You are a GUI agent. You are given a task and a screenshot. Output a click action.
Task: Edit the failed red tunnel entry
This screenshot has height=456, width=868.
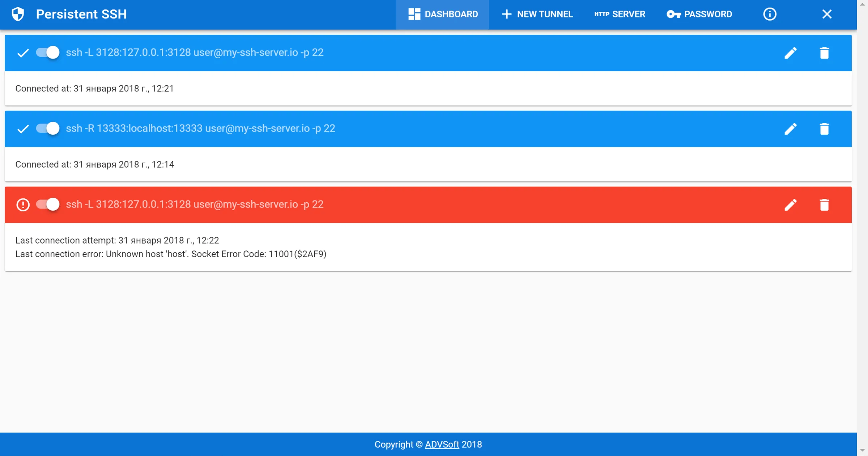791,205
